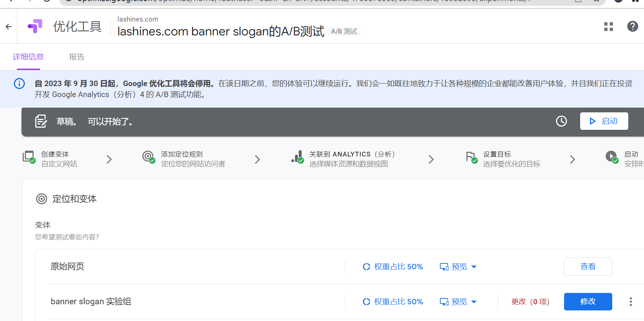644x321 pixels.
Task: Expand 预览 dropdown for banner slogan 实验组
Action: [x=474, y=302]
